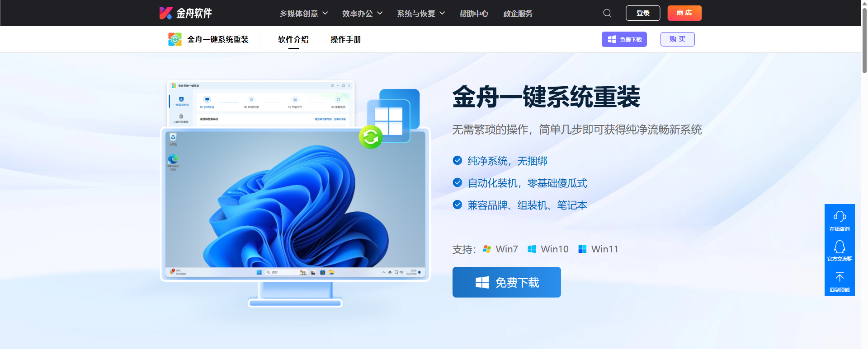This screenshot has height=349, width=868.
Task: Expand the 系统与恢复 dropdown menu
Action: pos(420,14)
